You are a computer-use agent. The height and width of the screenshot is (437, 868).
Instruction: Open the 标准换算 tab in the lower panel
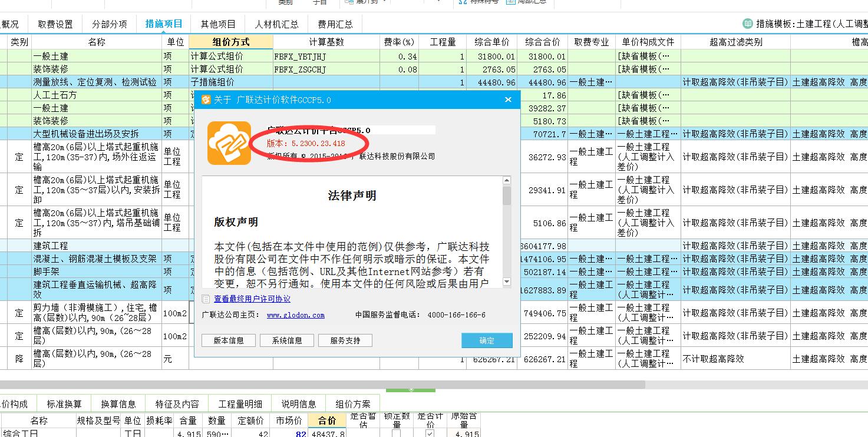64,404
